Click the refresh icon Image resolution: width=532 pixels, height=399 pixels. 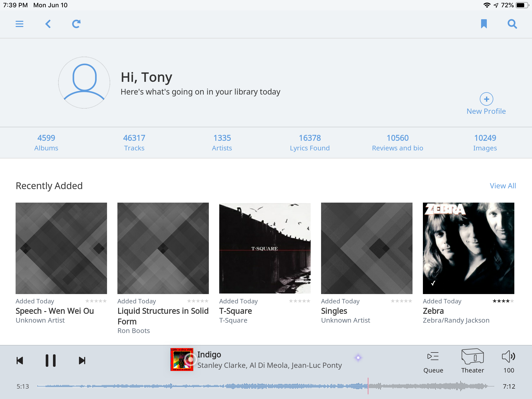[x=76, y=24]
